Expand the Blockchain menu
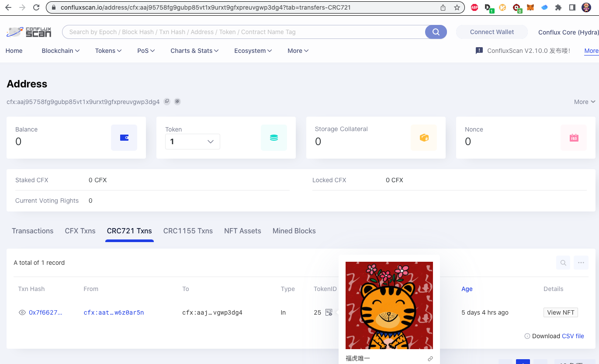The image size is (599, 364). [61, 51]
